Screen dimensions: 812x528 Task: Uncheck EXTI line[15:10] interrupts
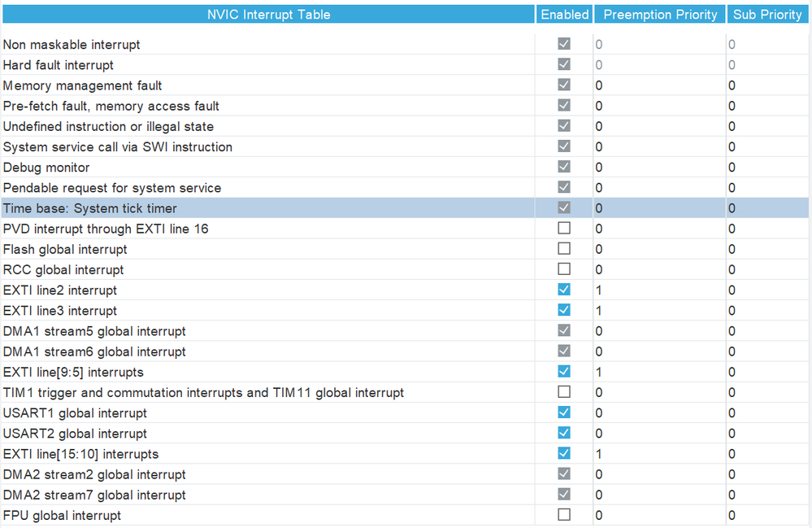(564, 453)
